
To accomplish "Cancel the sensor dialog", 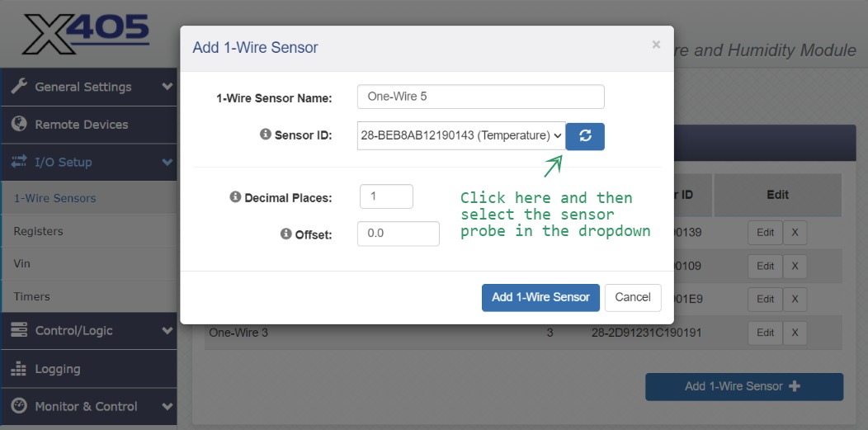I will pyautogui.click(x=633, y=297).
